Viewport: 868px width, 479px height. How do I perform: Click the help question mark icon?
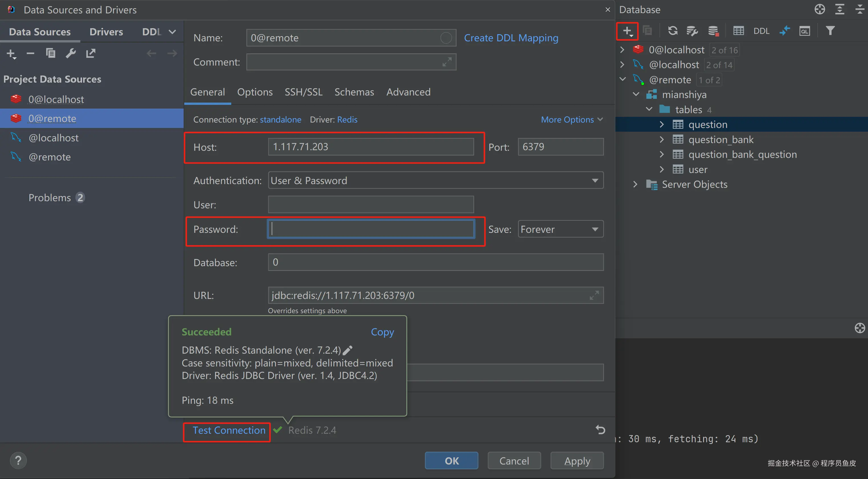[18, 460]
